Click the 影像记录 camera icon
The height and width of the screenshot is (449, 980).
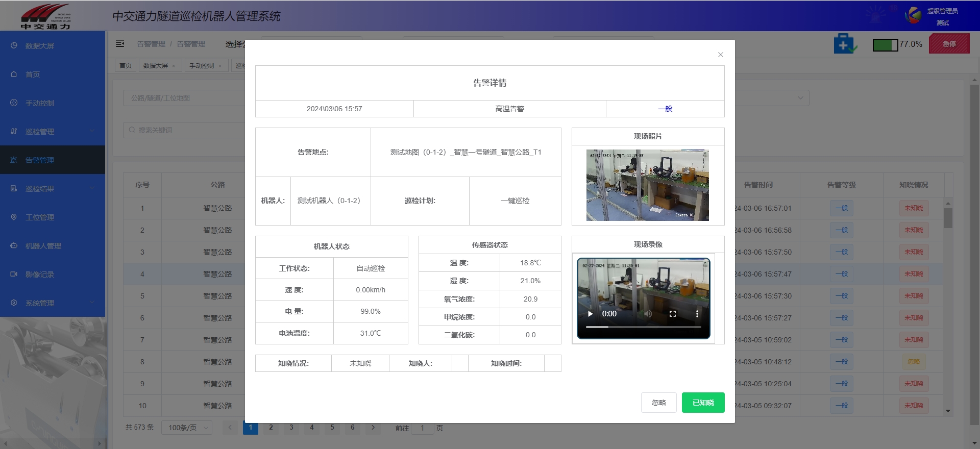(14, 274)
